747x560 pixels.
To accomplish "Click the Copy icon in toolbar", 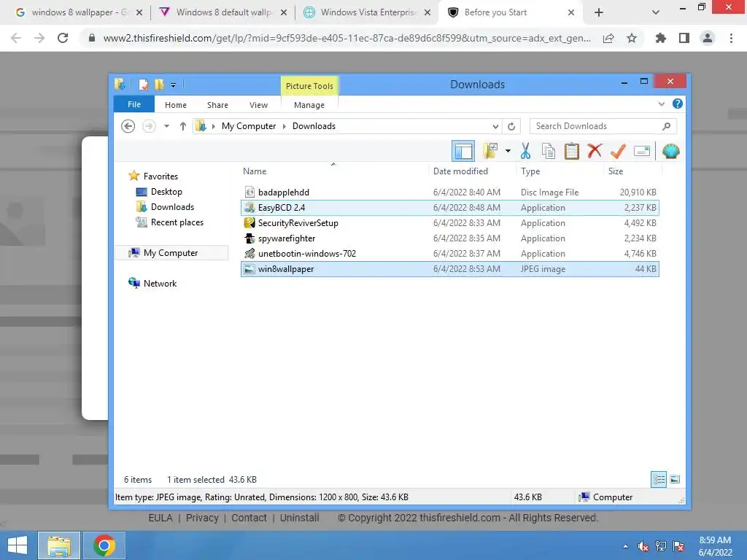I will coord(549,152).
